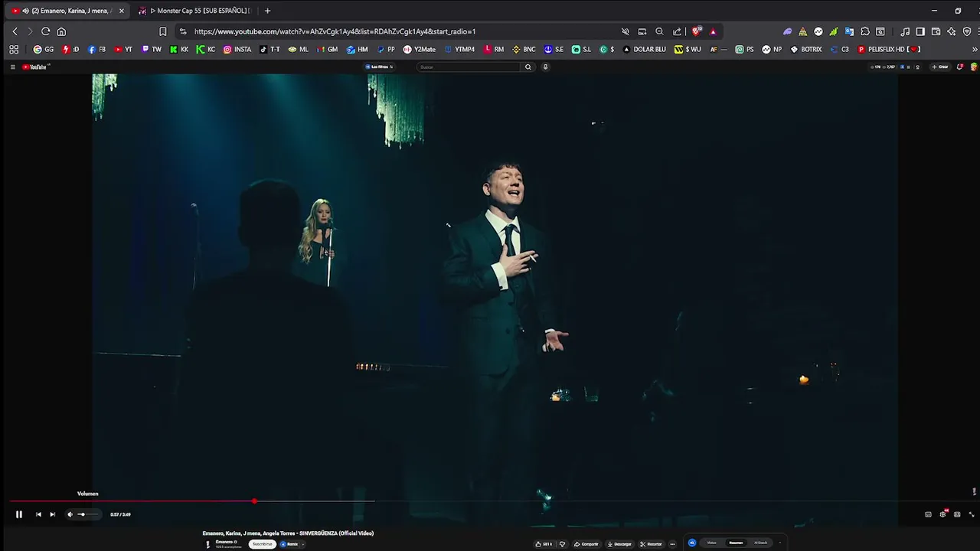Skip to the next video
The image size is (980, 551).
52,514
